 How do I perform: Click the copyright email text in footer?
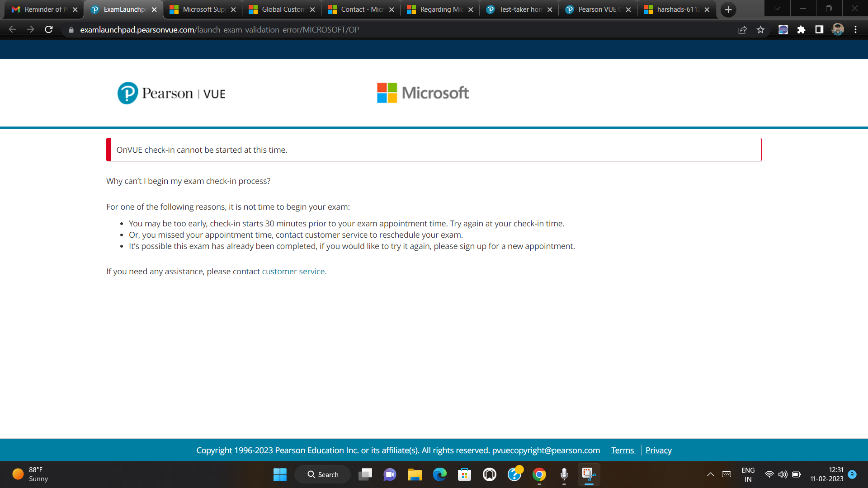pos(546,450)
